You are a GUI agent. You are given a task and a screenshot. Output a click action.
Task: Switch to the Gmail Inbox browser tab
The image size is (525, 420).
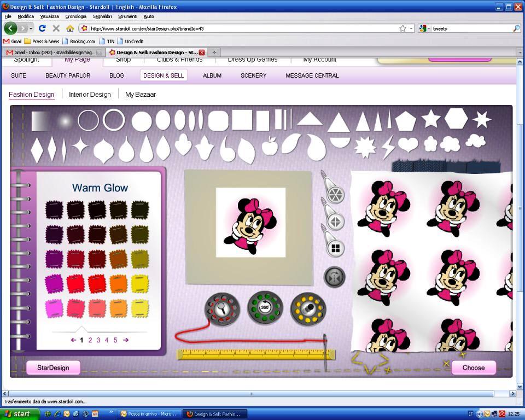(x=54, y=52)
